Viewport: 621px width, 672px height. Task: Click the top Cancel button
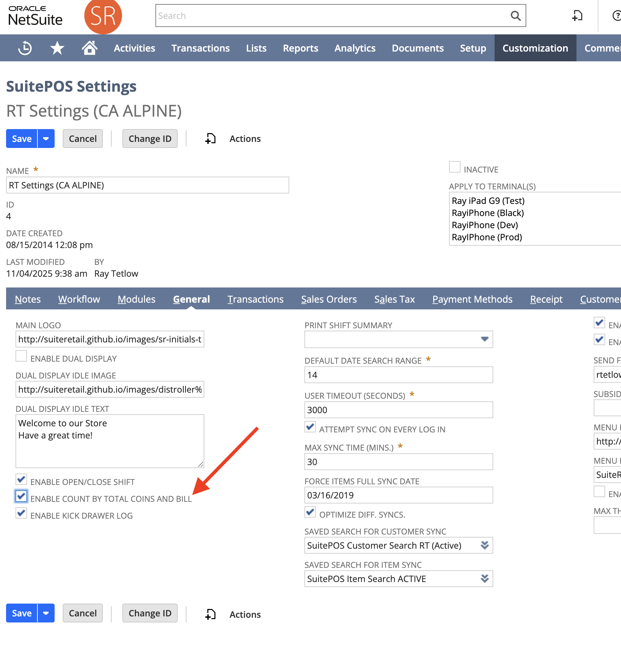click(x=83, y=139)
